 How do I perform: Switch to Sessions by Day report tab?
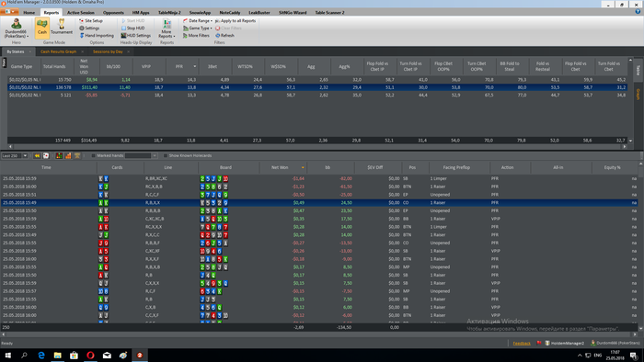(108, 51)
